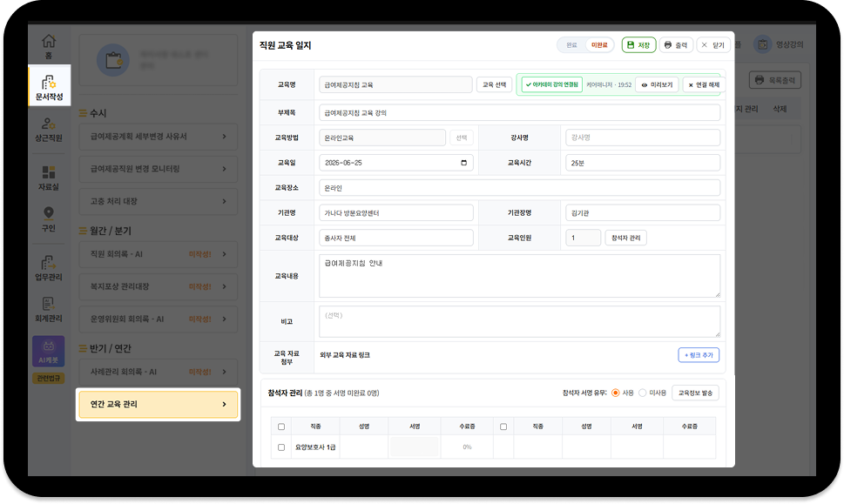Expand 복지포상 관리대장 item
Viewport: 844px width, 504px height.
(x=159, y=286)
